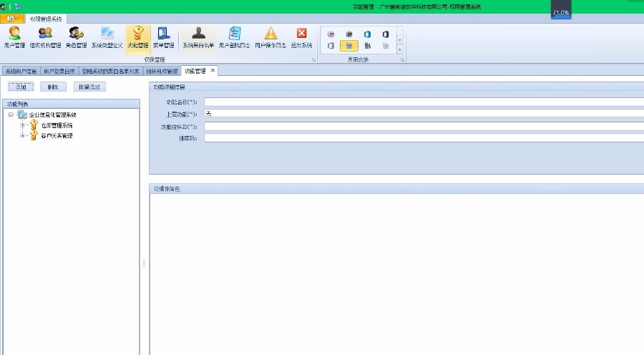Click the 可操作角色 panel header
Image resolution: width=644 pixels, height=355 pixels.
pyautogui.click(x=396, y=189)
